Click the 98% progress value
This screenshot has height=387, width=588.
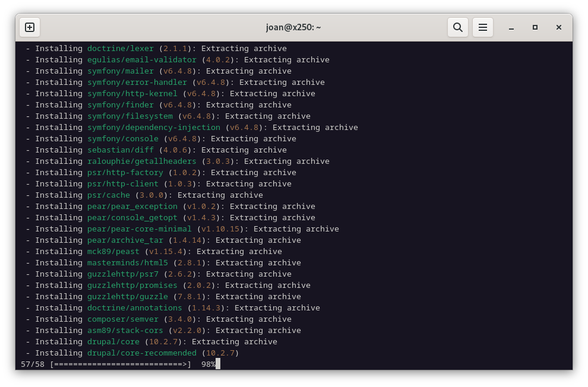click(x=208, y=364)
